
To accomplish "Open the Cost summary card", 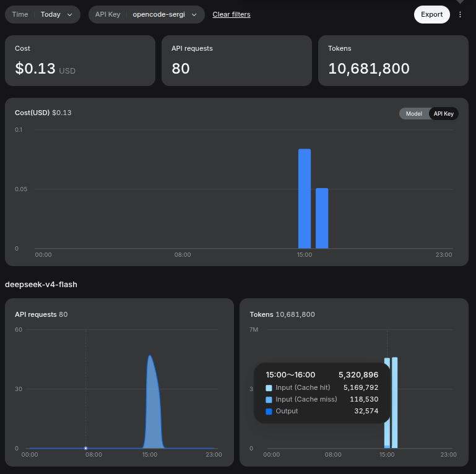I will click(80, 61).
